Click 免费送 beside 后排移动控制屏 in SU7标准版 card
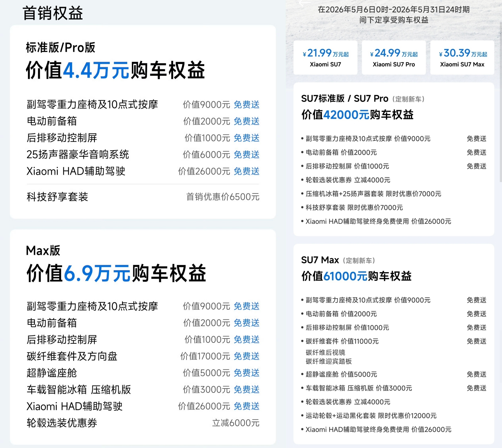 tap(477, 166)
